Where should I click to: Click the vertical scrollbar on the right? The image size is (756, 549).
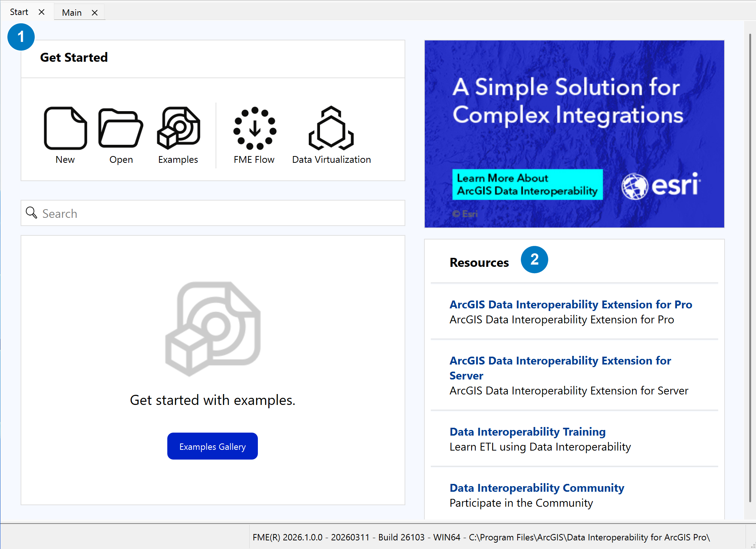[750, 268]
